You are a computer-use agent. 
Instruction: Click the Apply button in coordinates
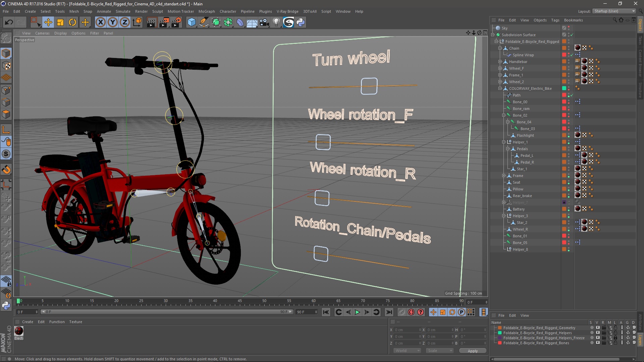point(472,351)
